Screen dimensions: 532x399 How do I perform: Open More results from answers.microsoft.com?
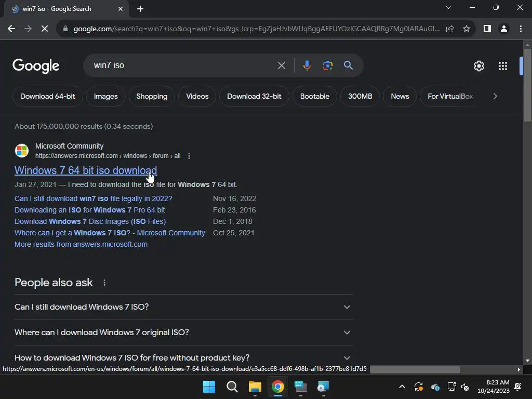click(x=81, y=244)
